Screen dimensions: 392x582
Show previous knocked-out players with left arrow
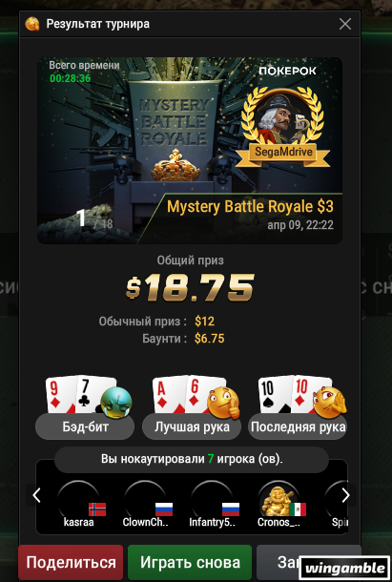(x=36, y=495)
